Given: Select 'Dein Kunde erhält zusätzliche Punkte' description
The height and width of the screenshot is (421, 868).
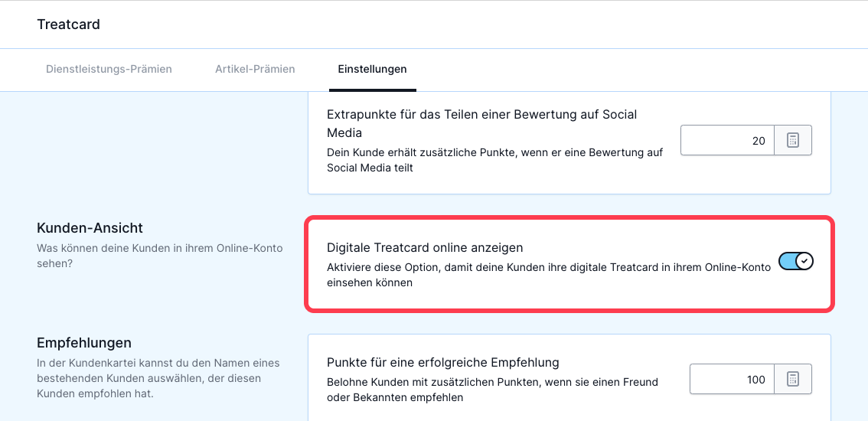Looking at the screenshot, I should (495, 159).
